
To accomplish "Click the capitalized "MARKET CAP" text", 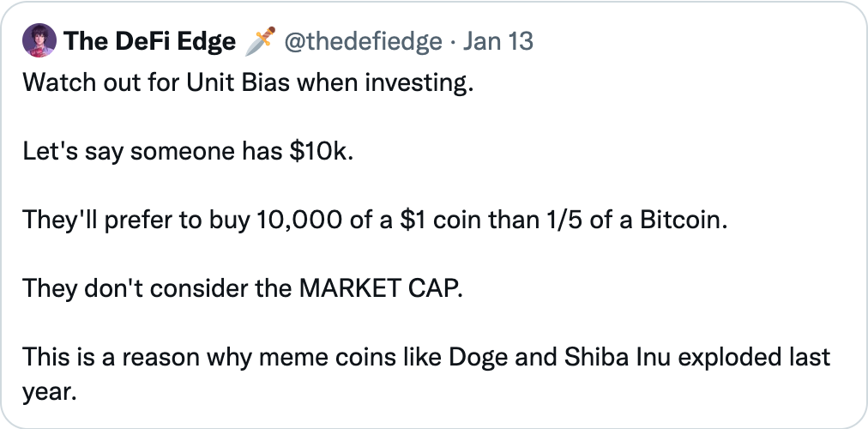I will (380, 288).
